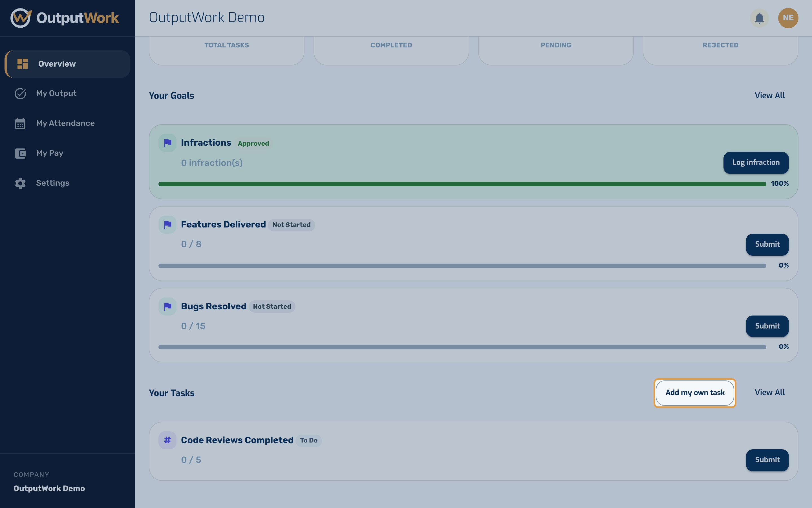Click the OutputWork Demo company name in sidebar
Viewport: 812px width, 508px height.
49,489
